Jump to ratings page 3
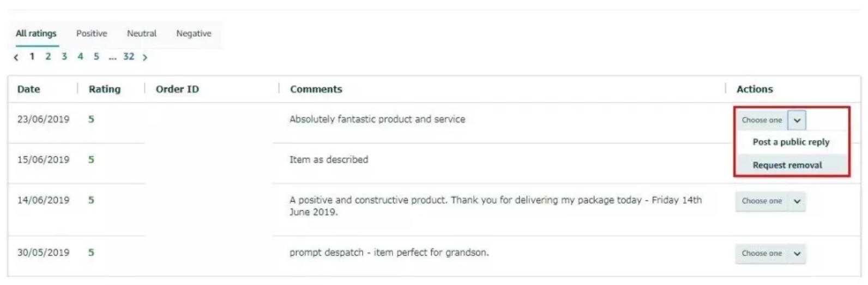 [x=64, y=57]
